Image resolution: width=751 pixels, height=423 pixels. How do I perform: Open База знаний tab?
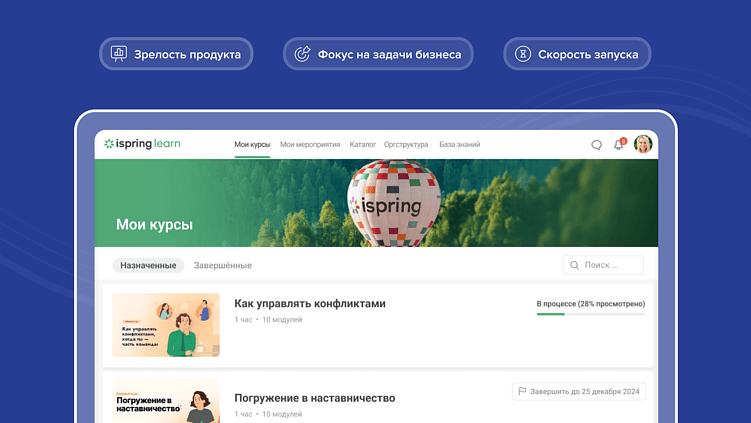click(460, 145)
